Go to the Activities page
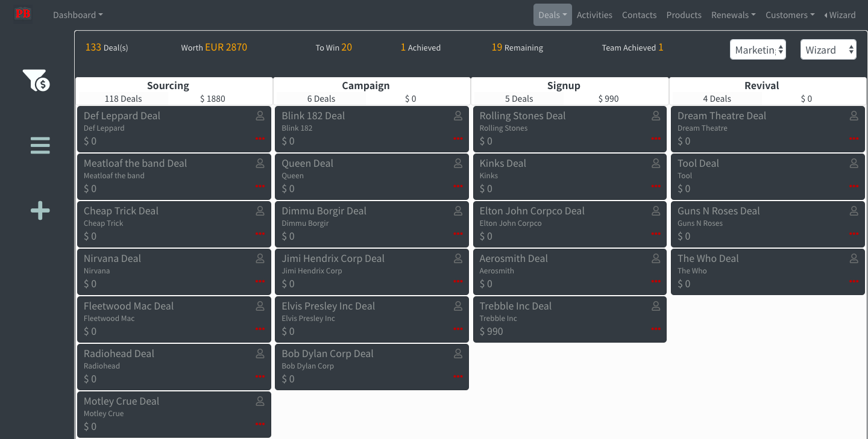 click(594, 15)
